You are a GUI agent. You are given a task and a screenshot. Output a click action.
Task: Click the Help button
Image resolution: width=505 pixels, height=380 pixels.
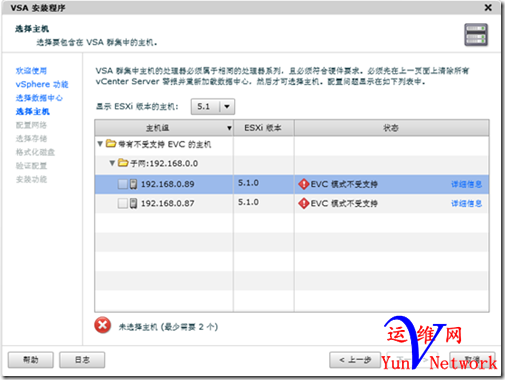tap(31, 360)
